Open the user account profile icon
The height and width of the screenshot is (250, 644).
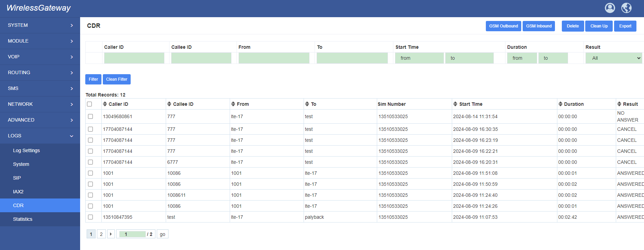pyautogui.click(x=610, y=8)
